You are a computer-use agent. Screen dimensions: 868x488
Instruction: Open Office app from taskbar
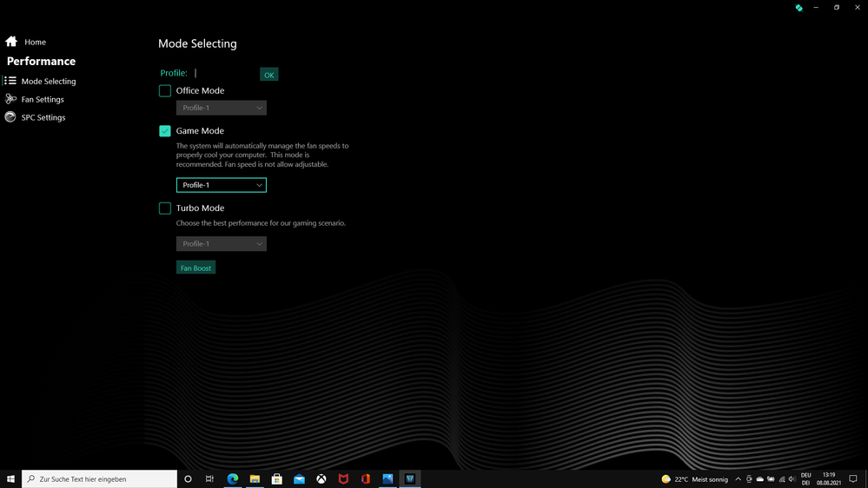tap(365, 478)
